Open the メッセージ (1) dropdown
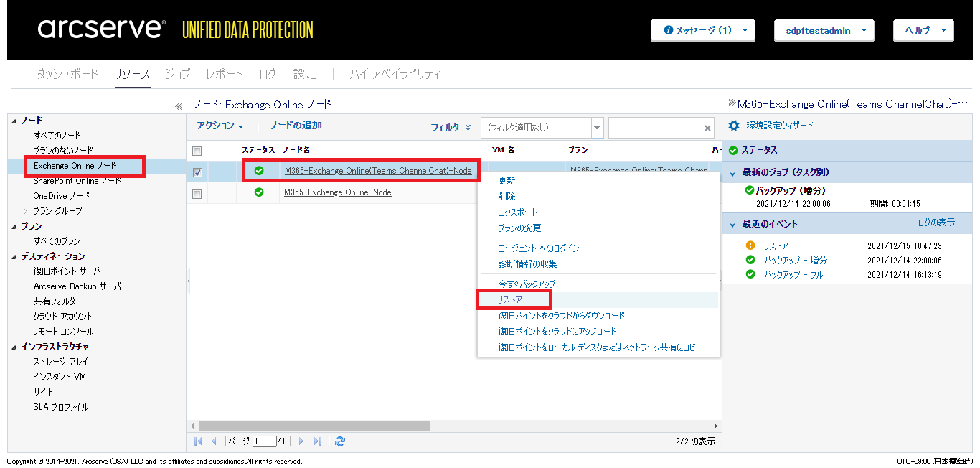Image resolution: width=980 pixels, height=468 pixels. (x=702, y=31)
